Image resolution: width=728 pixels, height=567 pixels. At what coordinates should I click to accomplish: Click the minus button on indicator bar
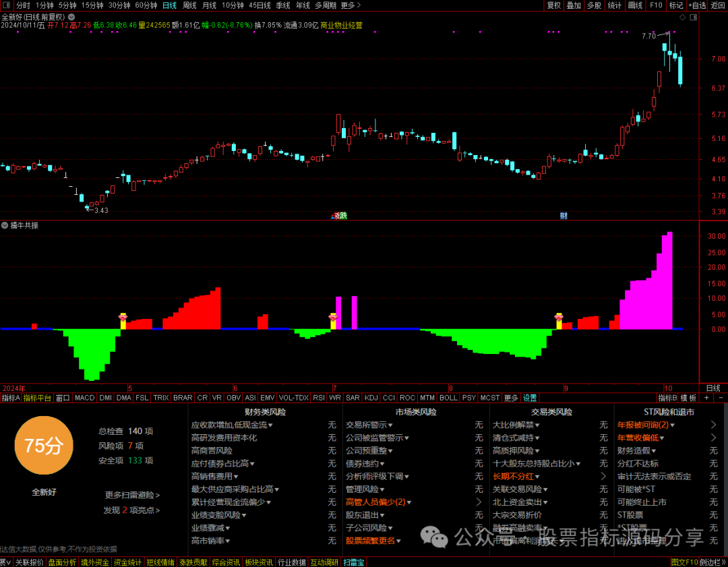pyautogui.click(x=721, y=398)
